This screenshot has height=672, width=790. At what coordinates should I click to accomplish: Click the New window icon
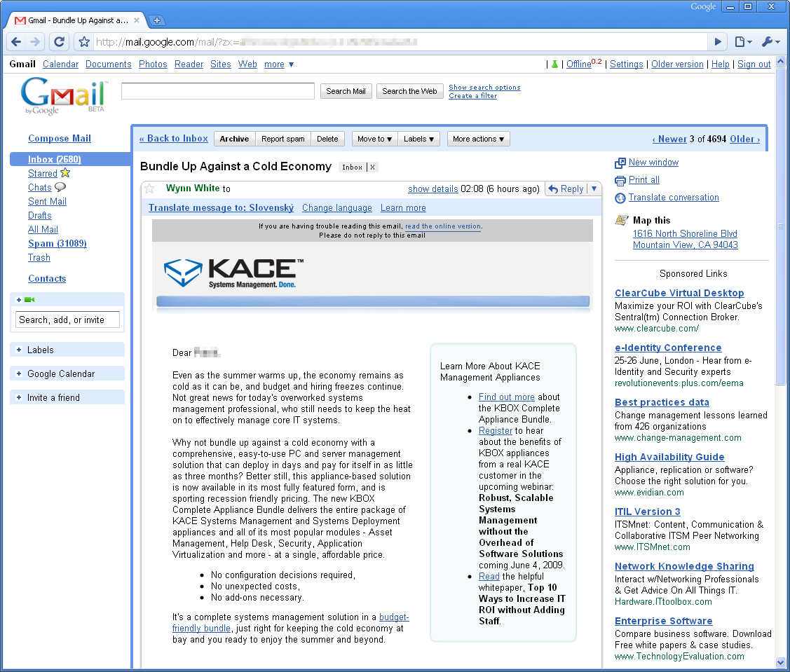coord(620,163)
